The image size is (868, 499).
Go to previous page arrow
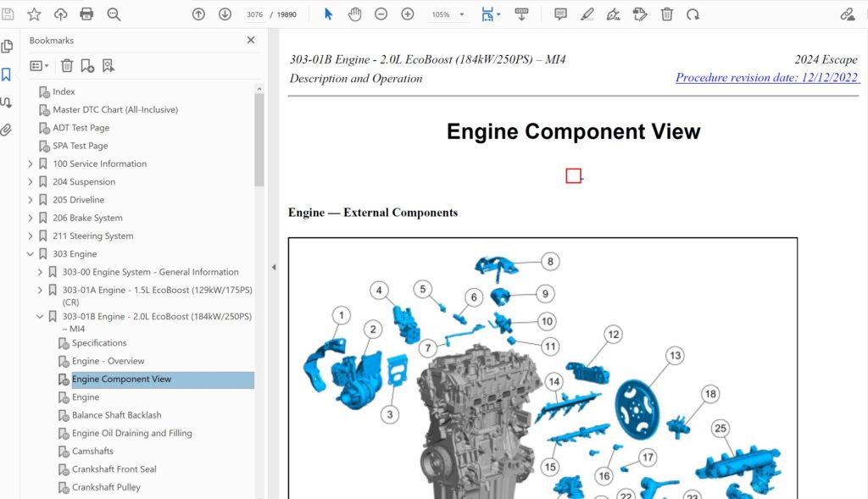(198, 14)
